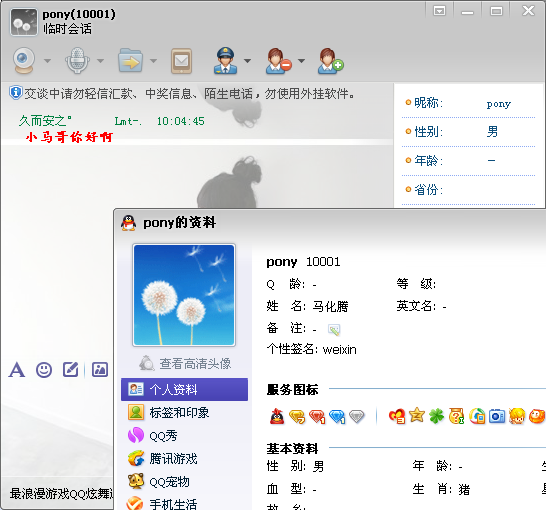
Task: Select the 个人资料 tab in the profile sidebar
Action: pyautogui.click(x=185, y=389)
